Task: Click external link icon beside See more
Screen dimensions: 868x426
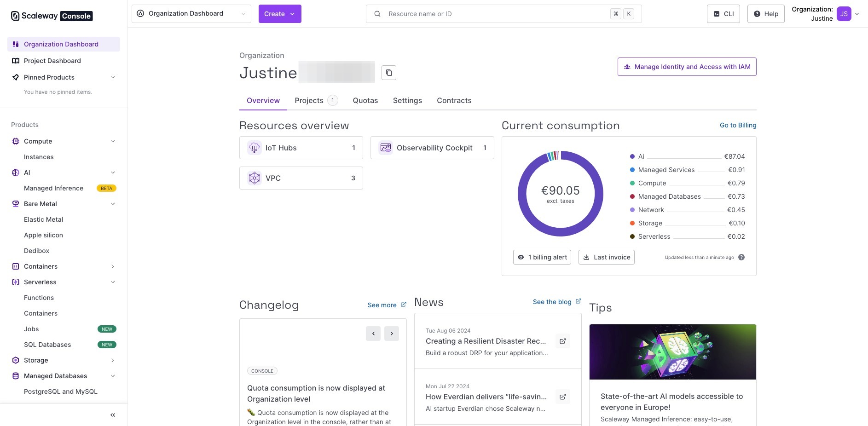Action: click(x=404, y=305)
